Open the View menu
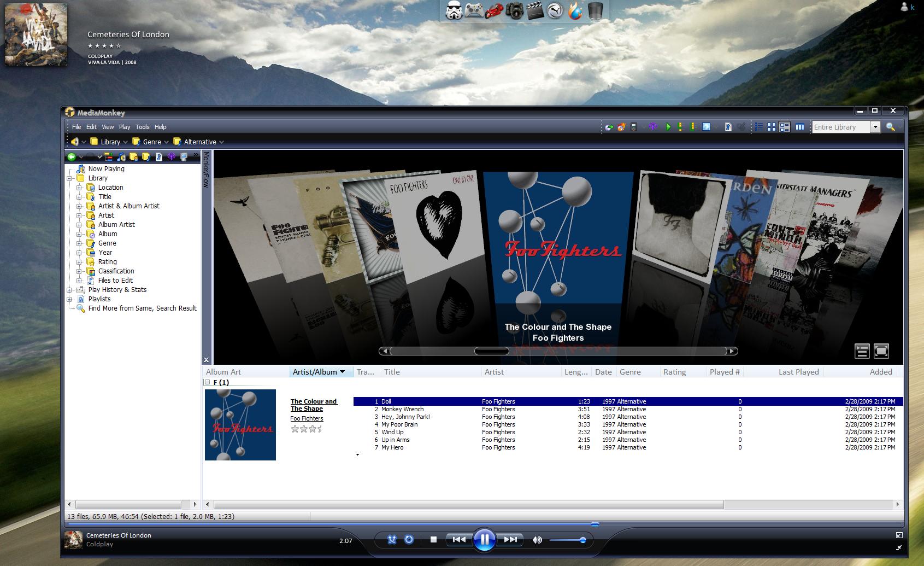The height and width of the screenshot is (566, 924). point(107,126)
